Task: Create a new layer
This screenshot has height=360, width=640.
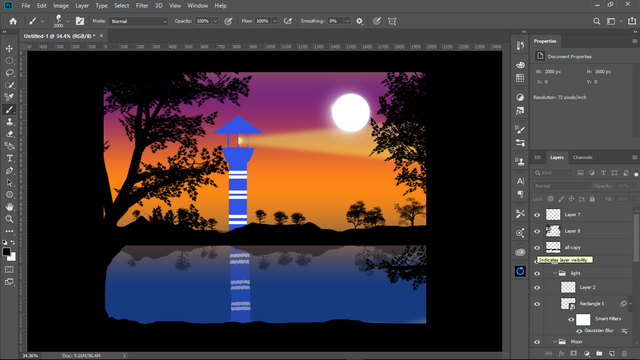Action: [x=611, y=353]
